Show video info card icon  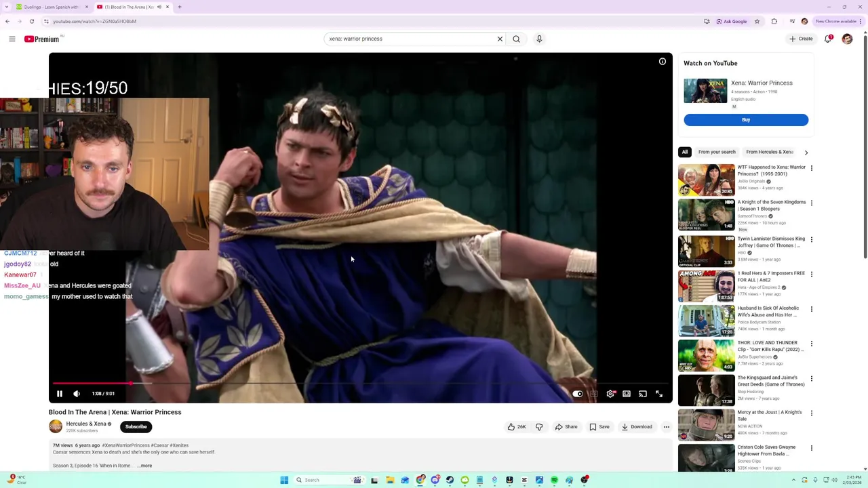pyautogui.click(x=663, y=62)
